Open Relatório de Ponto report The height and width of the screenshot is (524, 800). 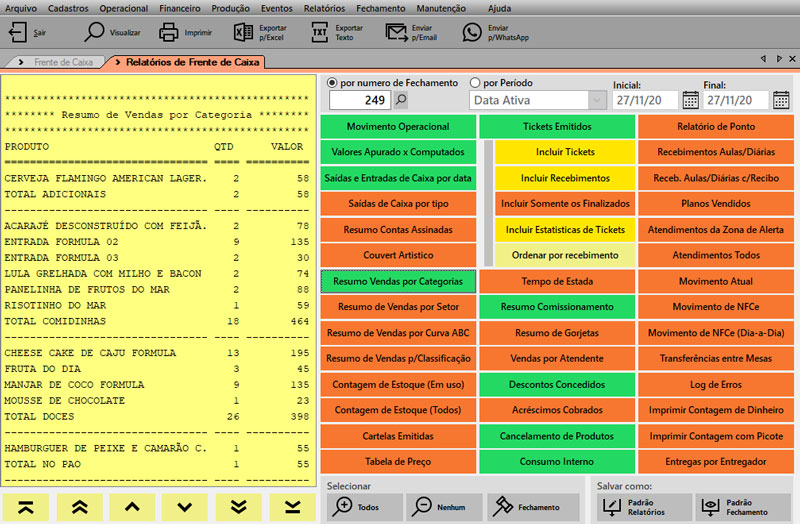[x=716, y=127]
